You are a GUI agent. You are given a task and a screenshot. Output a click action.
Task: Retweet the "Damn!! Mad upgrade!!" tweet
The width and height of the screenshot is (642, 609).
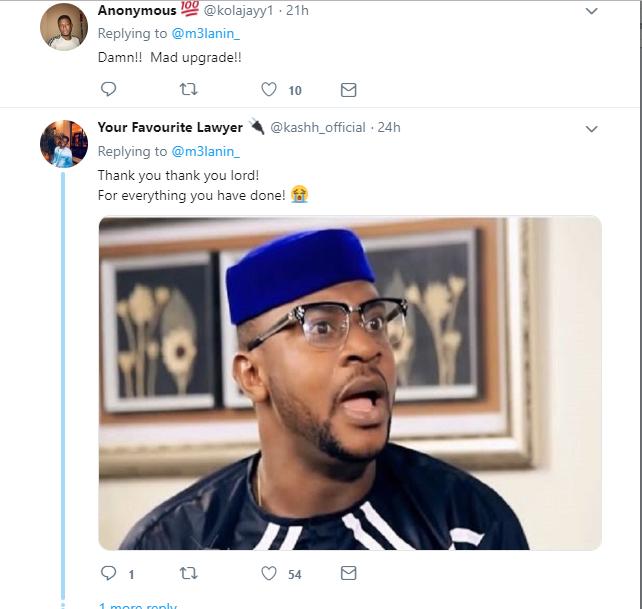187,90
